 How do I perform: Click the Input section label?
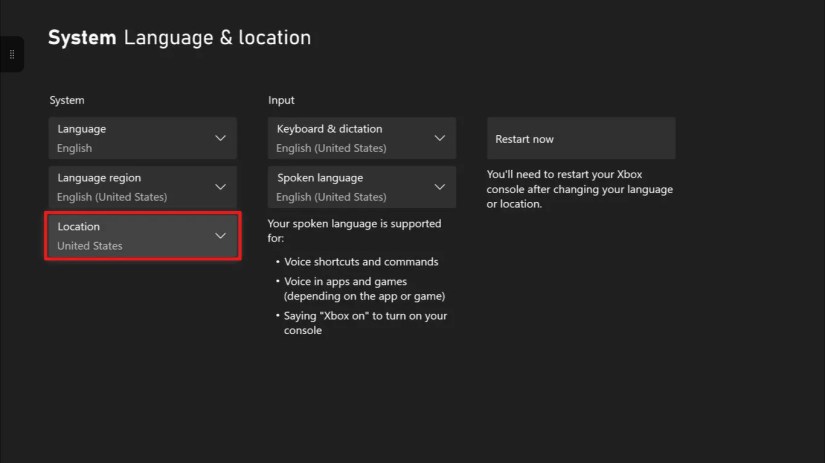pyautogui.click(x=281, y=100)
